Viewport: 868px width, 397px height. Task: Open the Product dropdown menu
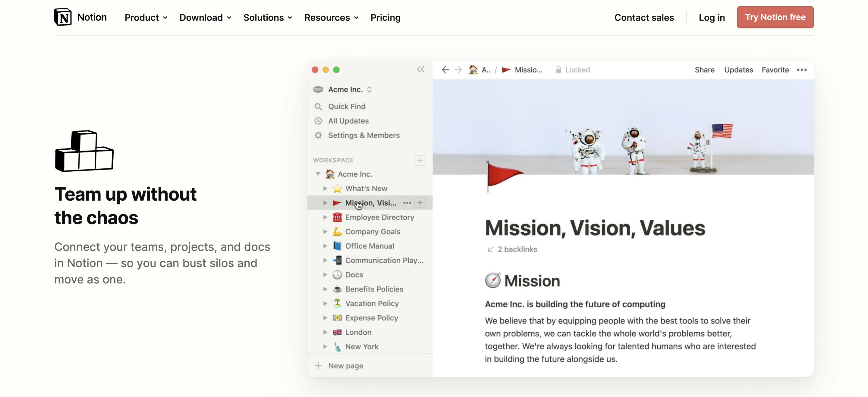(146, 17)
